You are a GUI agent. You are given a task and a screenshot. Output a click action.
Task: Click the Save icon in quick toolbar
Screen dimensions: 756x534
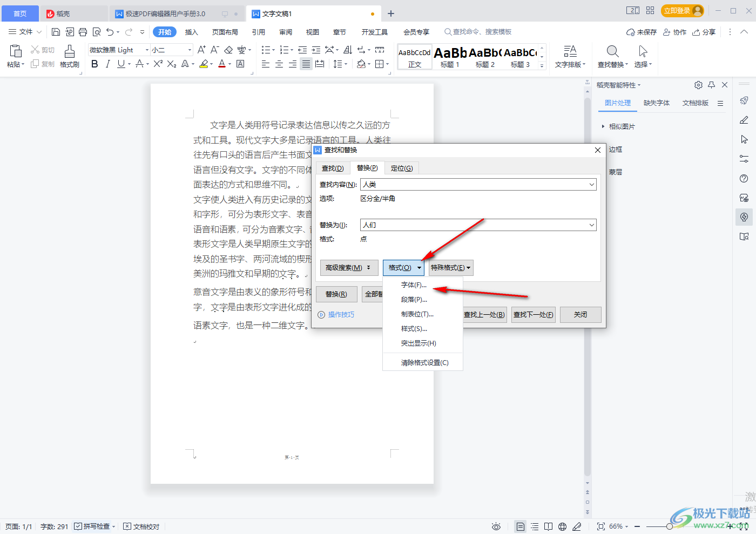coord(56,32)
